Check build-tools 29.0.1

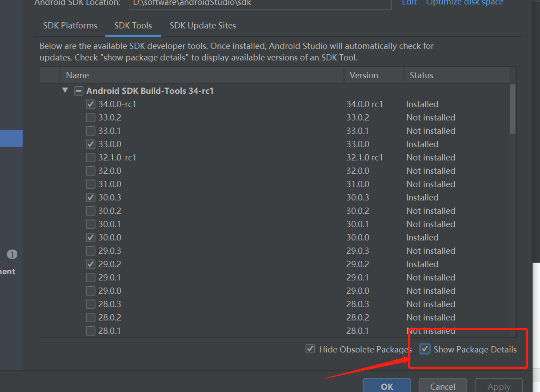point(91,277)
